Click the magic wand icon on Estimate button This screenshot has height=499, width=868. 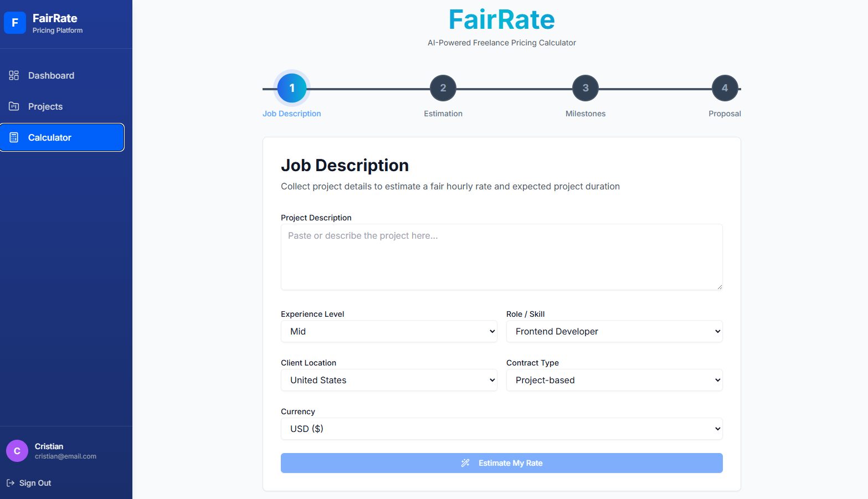click(465, 463)
